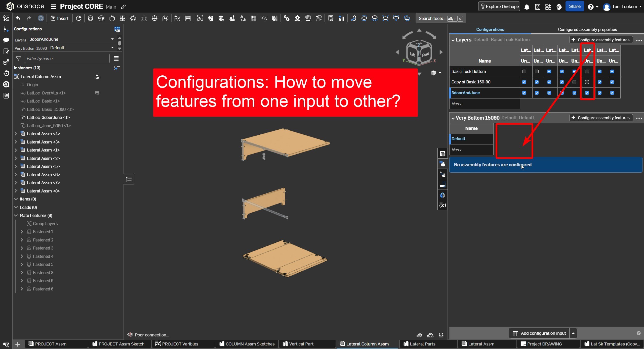
Task: Uncheck last checkbox in 3doorAndJune row
Action: pos(612,93)
